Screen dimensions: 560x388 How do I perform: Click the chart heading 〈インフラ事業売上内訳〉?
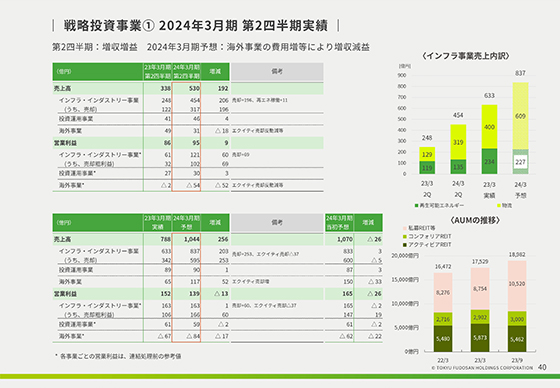click(466, 56)
